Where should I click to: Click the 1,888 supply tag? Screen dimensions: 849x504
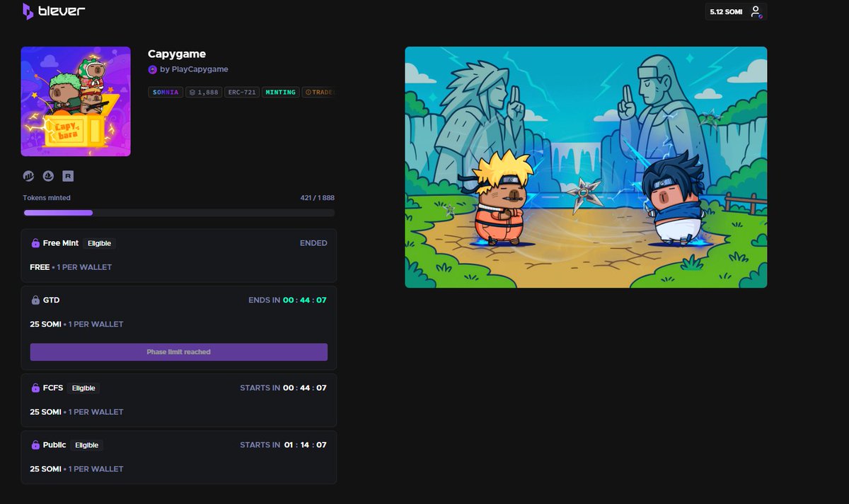pyautogui.click(x=204, y=92)
